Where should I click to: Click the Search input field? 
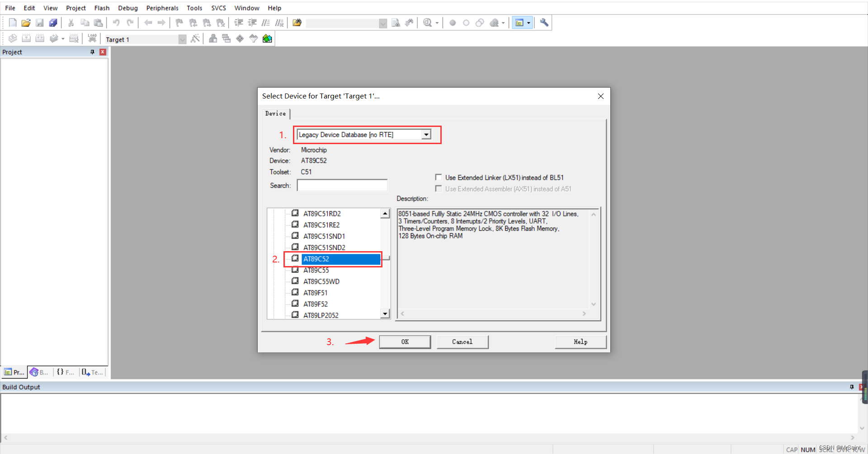coord(342,185)
